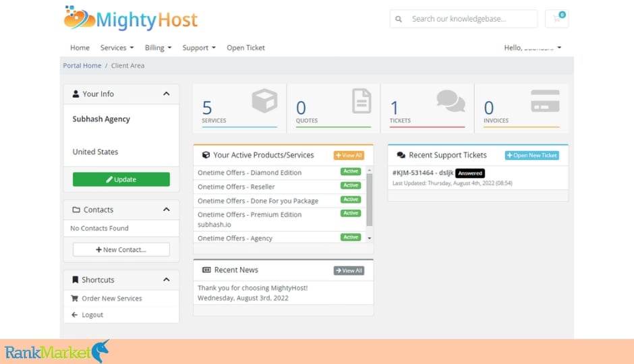Viewport: 634px width, 364px height.
Task: Click the bookmark icon beside Shortcuts
Action: click(76, 280)
